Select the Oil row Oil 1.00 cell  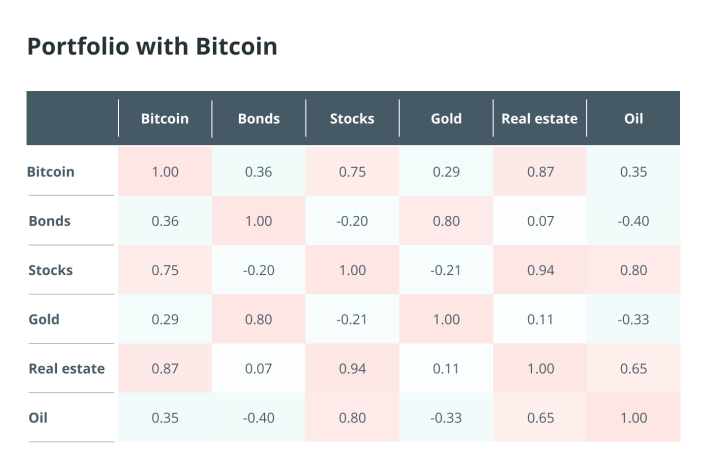[633, 417]
